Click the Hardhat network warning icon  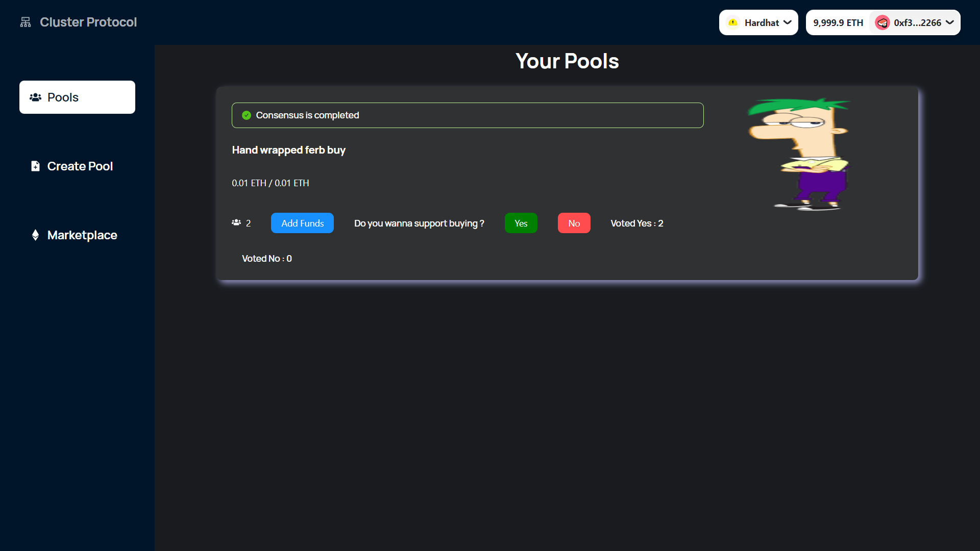pos(733,22)
